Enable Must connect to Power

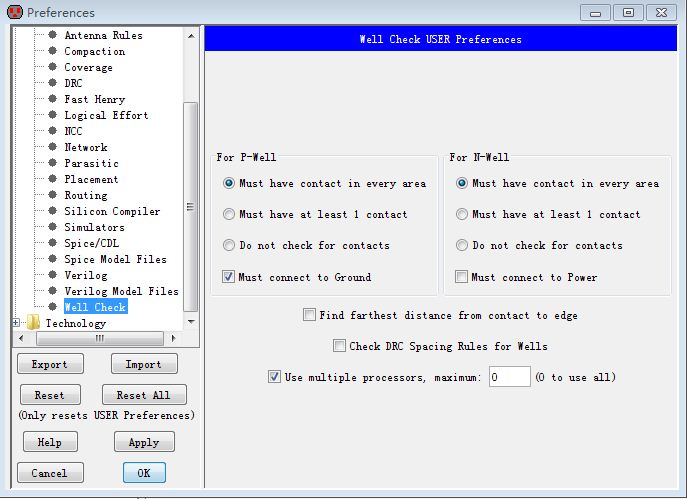461,277
